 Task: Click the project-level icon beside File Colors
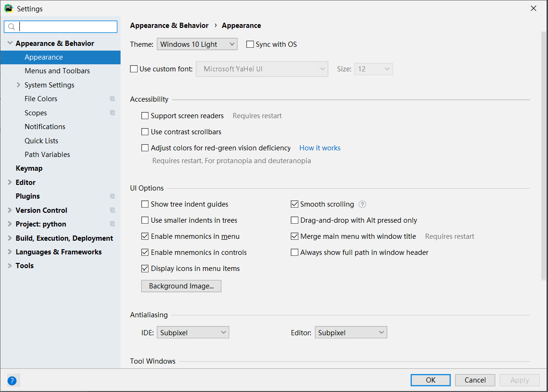[113, 99]
